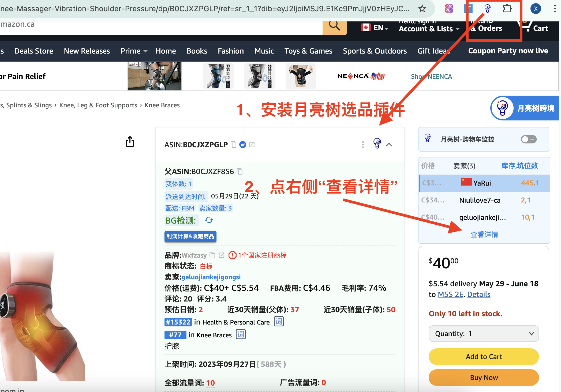Click the lightbulb logo in ASIN panel
The image size is (561, 392).
[377, 143]
